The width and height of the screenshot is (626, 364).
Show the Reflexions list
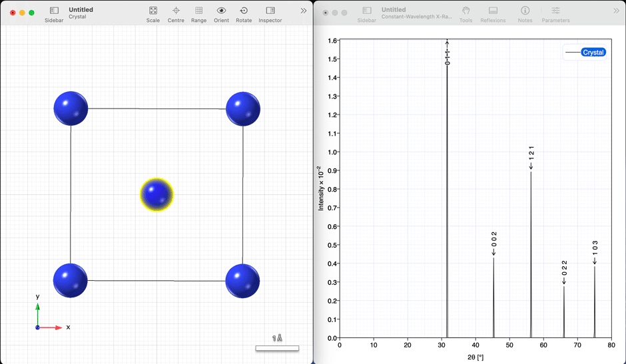(493, 11)
